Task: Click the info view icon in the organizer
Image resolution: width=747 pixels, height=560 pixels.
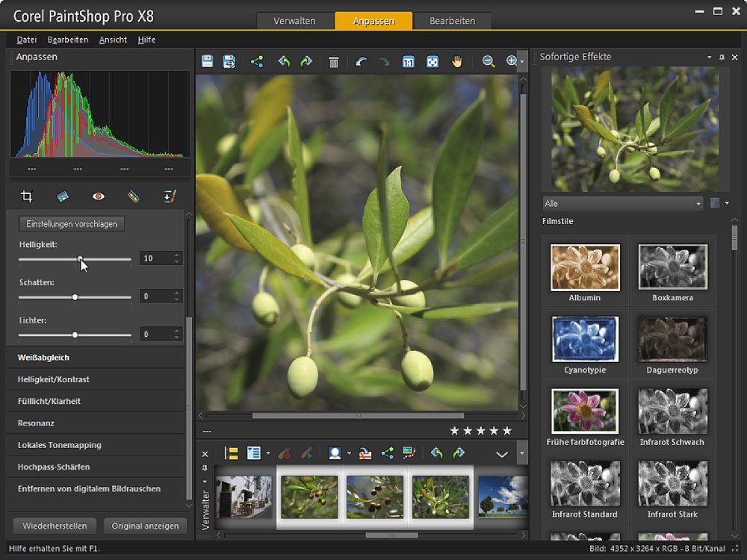Action: pyautogui.click(x=253, y=453)
